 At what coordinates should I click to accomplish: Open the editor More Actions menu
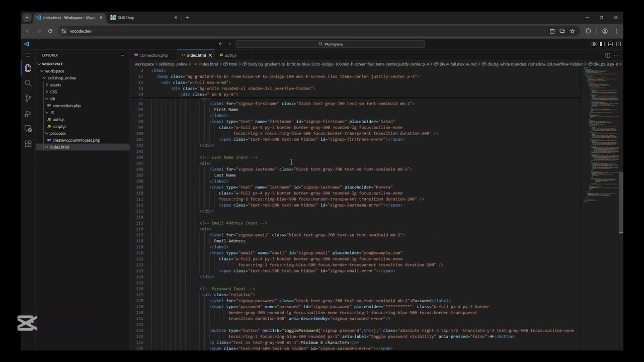point(616,55)
